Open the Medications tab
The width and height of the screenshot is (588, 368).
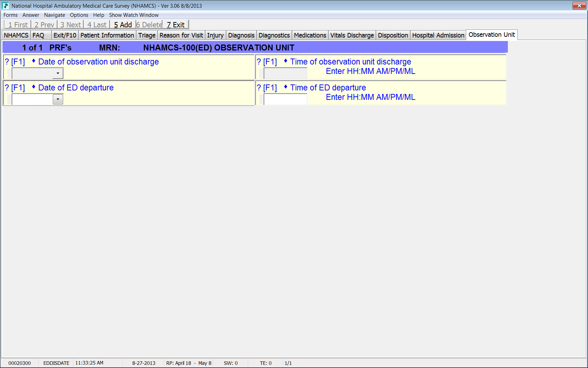(x=310, y=35)
